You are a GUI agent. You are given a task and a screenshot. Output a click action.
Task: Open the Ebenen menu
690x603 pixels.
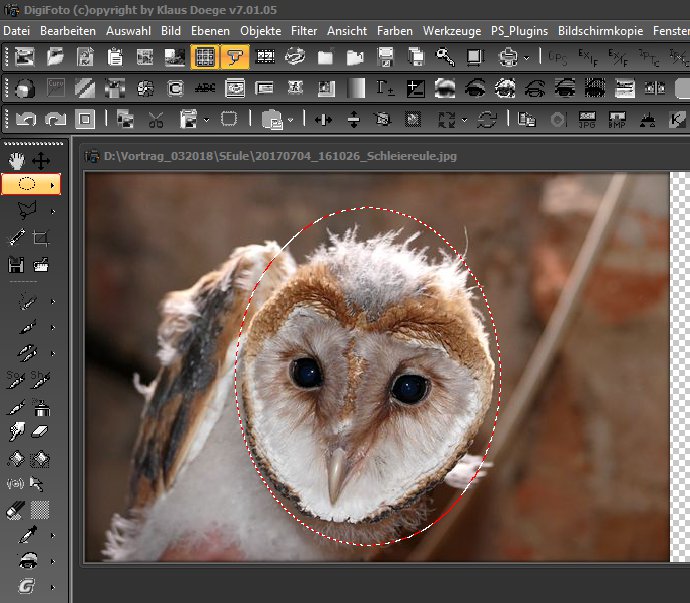click(x=210, y=31)
